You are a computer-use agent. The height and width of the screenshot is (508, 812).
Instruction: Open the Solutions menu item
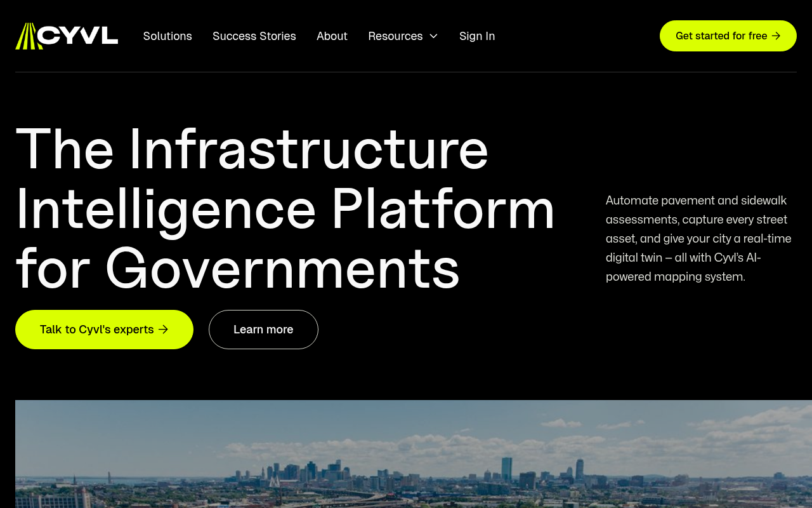point(167,36)
